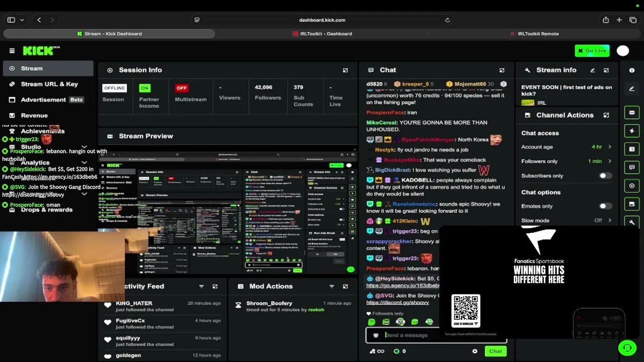Select the Stream - Kick Dashboard tab
The image size is (644, 362).
109,34
